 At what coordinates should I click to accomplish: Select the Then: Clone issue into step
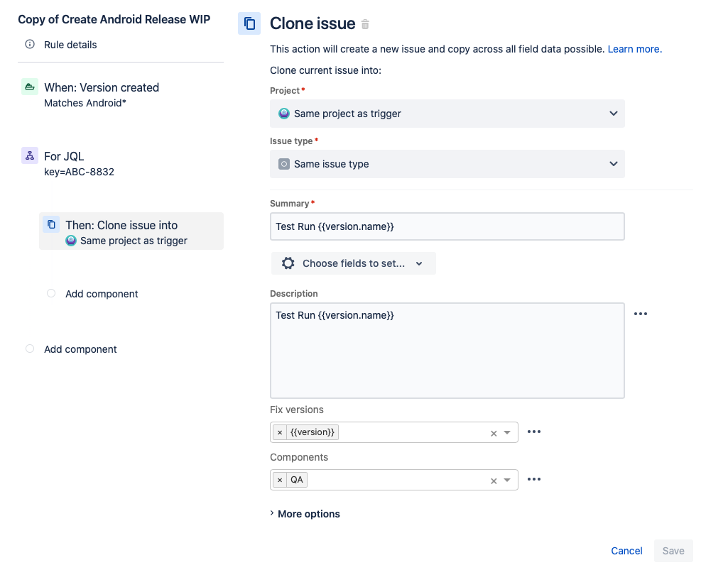point(131,231)
